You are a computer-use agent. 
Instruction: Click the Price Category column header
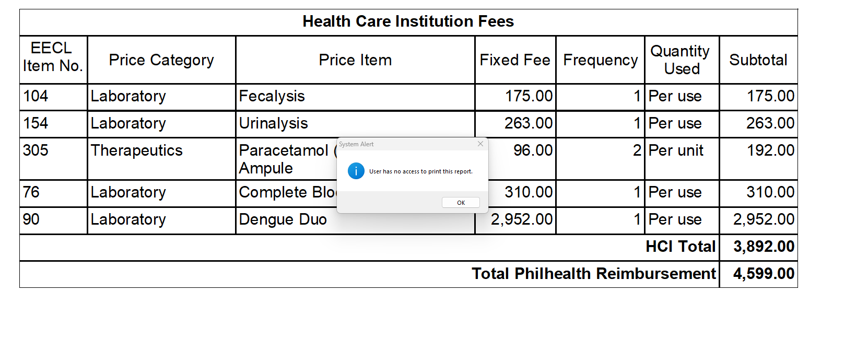pyautogui.click(x=161, y=60)
